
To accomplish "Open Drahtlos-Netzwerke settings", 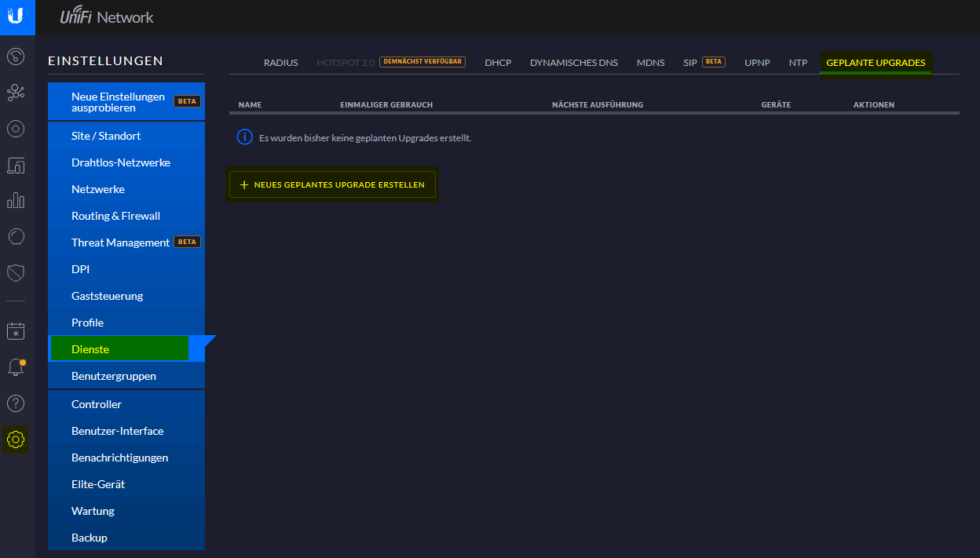I will [126, 162].
